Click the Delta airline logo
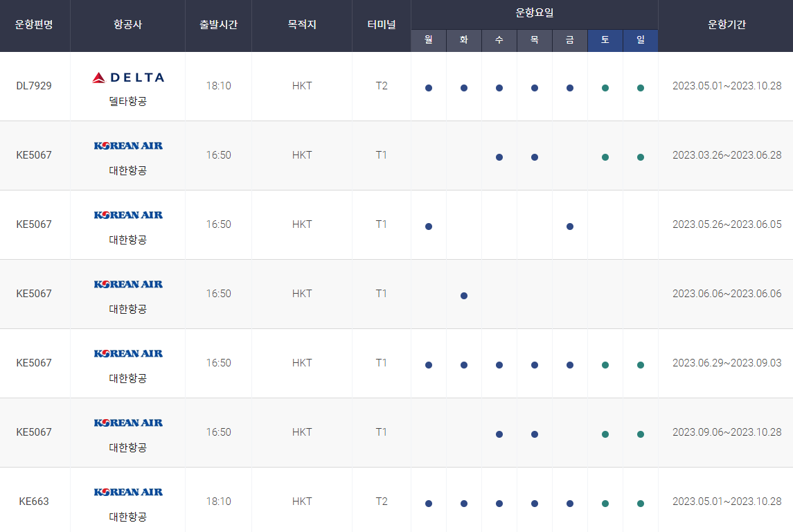 [128, 78]
